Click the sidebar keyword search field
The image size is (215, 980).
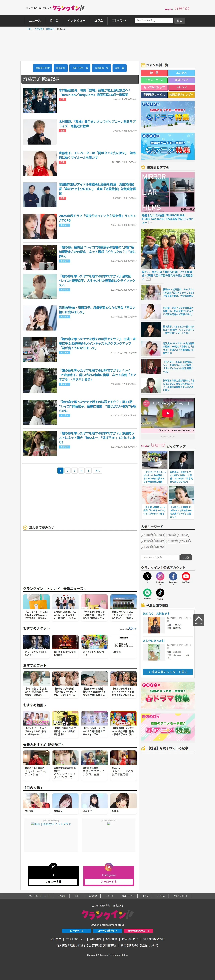pos(160,557)
